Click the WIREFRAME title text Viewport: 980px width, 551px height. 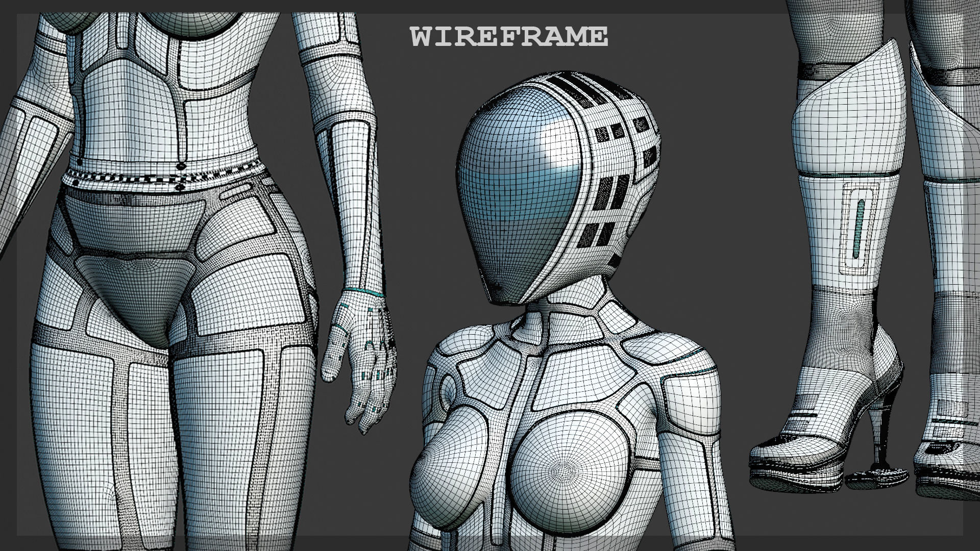(509, 37)
